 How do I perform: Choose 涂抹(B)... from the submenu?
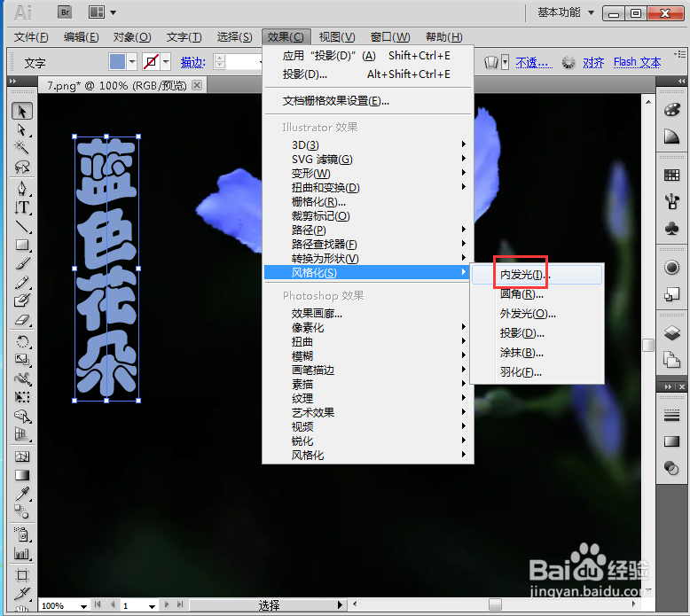point(537,353)
